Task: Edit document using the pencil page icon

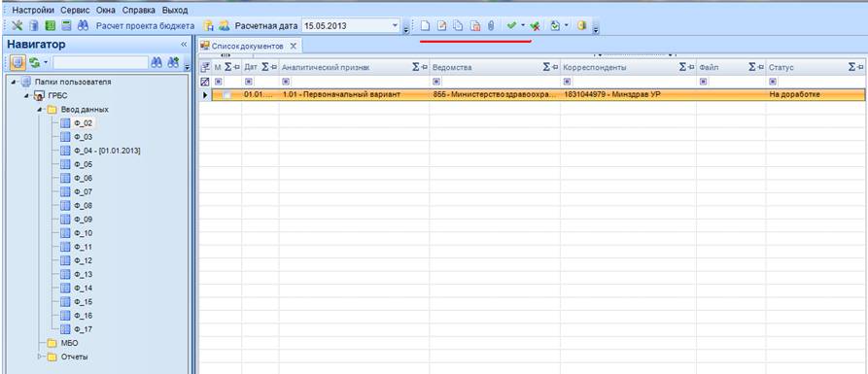Action: pyautogui.click(x=441, y=25)
